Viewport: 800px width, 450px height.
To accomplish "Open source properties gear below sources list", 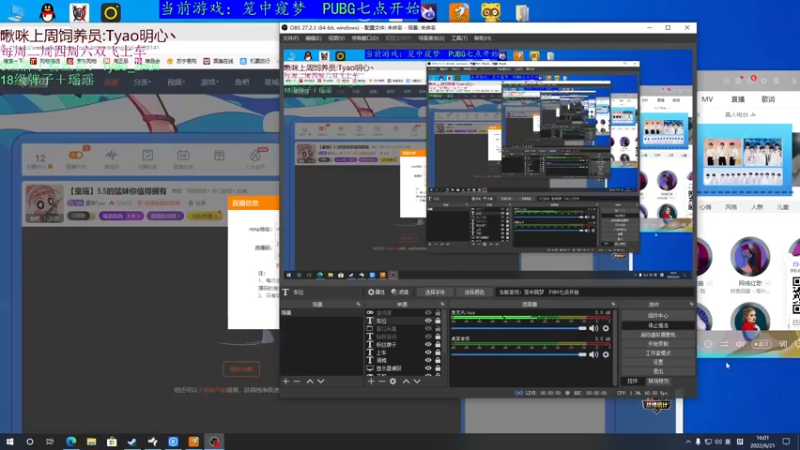I will click(393, 381).
